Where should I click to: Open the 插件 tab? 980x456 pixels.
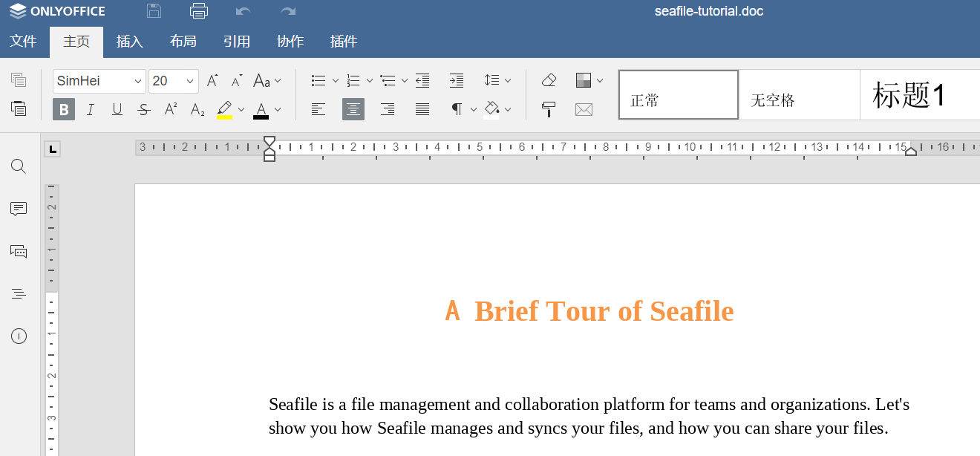pos(344,42)
